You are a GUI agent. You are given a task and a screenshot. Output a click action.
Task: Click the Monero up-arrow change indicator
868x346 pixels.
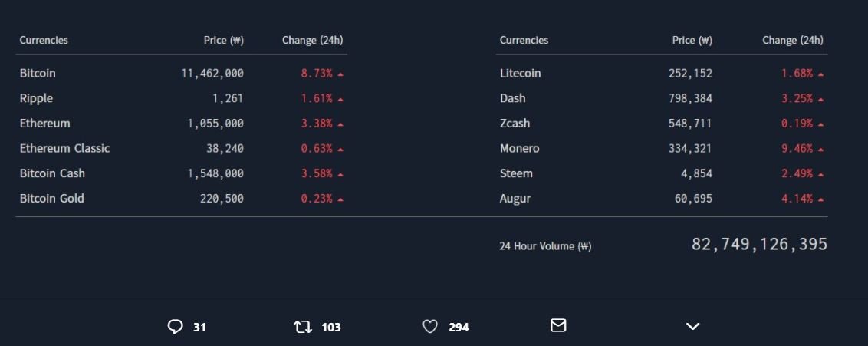(x=820, y=150)
